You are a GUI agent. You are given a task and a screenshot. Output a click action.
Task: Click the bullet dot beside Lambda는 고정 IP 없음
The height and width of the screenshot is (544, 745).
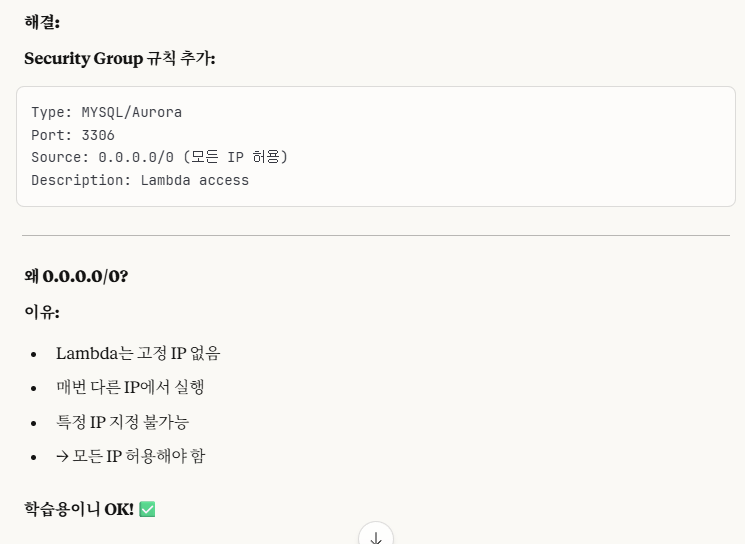(x=33, y=354)
